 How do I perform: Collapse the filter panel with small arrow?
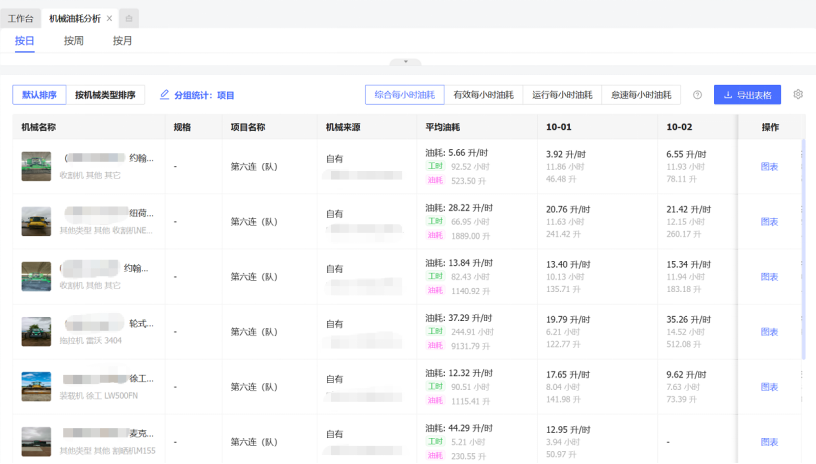tap(404, 62)
